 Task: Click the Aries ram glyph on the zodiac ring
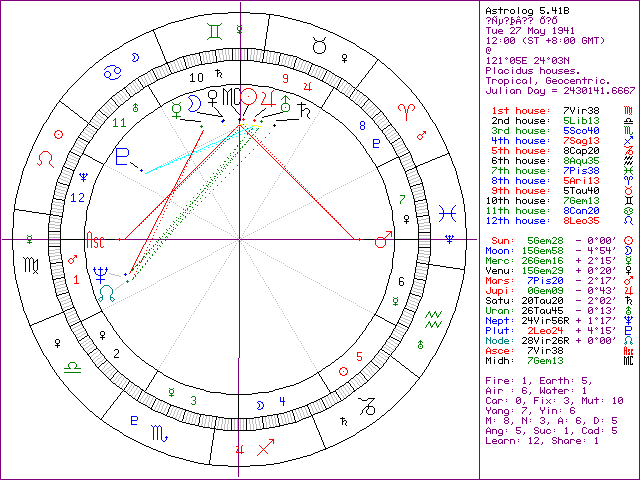tap(408, 107)
